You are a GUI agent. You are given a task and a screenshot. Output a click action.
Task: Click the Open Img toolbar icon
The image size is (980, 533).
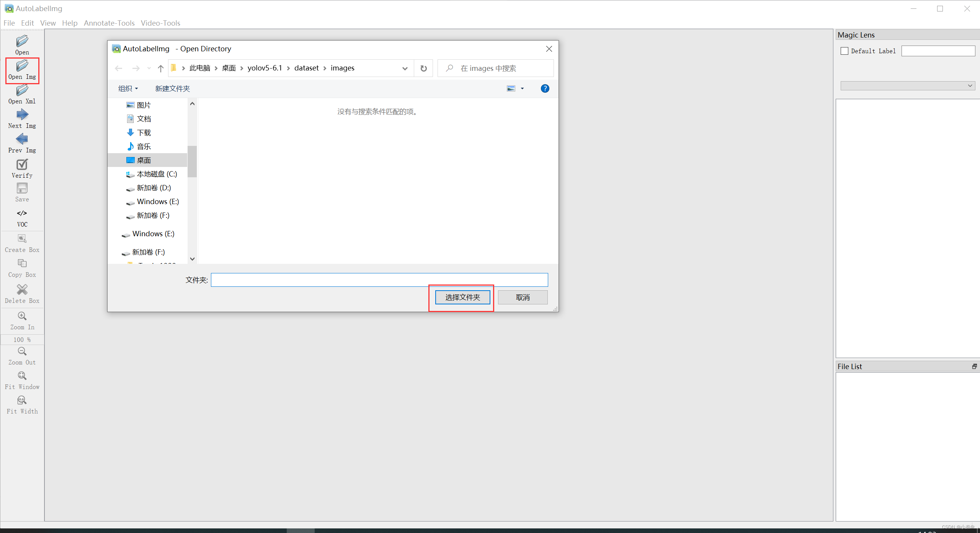(x=22, y=70)
